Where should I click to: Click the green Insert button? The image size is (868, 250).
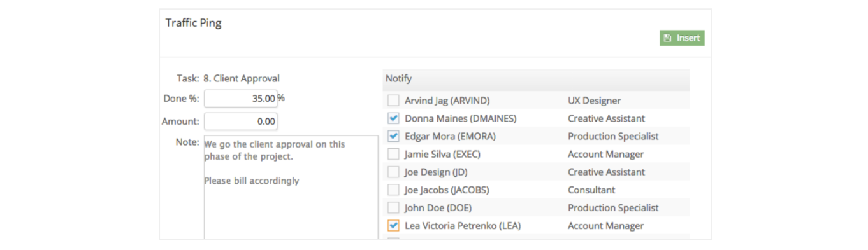coord(682,38)
